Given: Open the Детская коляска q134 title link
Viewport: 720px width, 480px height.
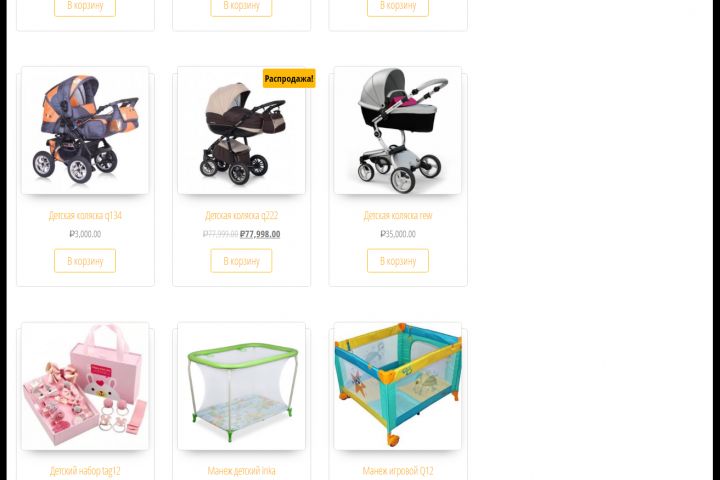Looking at the screenshot, I should (x=85, y=215).
